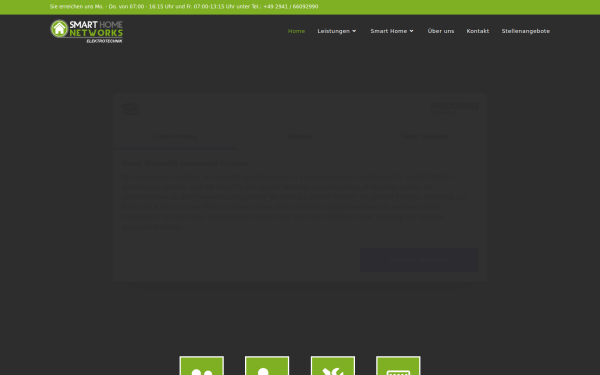Open the Home menu item
The height and width of the screenshot is (375, 600).
296,31
